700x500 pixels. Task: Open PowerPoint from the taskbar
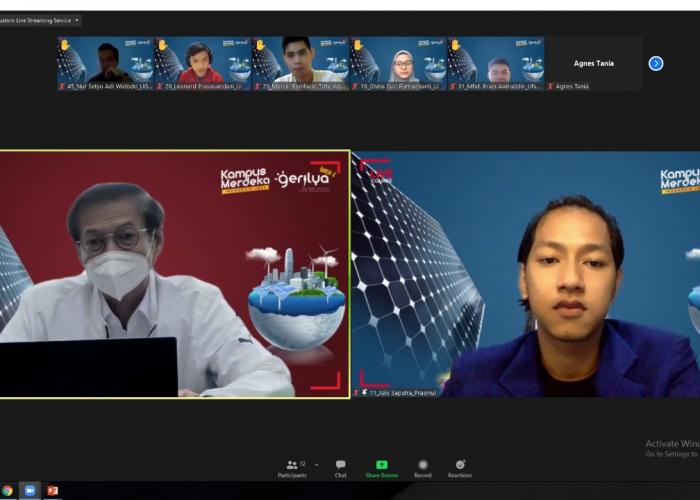coord(52,491)
